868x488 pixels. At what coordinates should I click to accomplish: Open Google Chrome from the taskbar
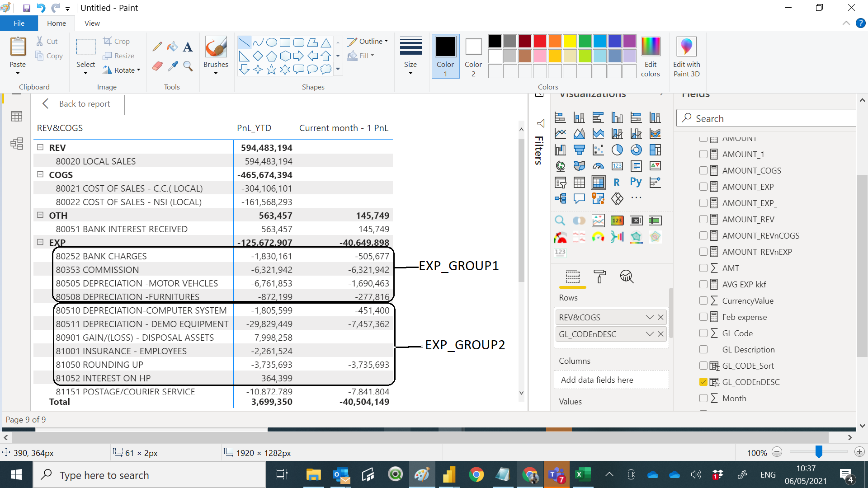point(476,475)
